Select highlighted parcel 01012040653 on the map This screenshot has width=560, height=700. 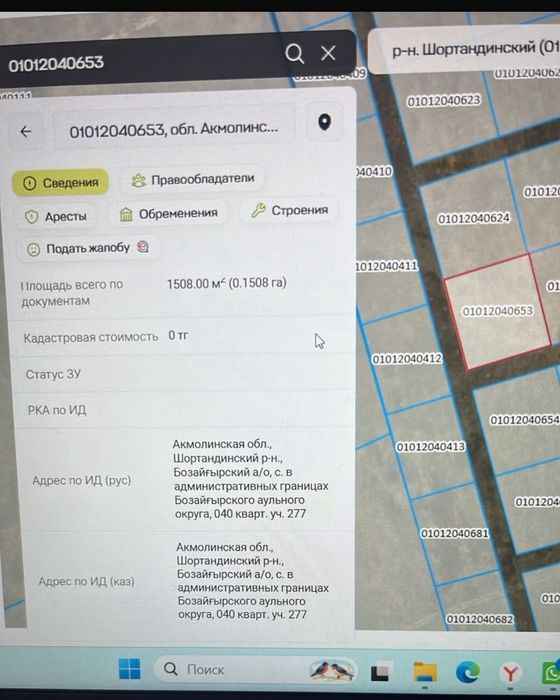coord(497,311)
